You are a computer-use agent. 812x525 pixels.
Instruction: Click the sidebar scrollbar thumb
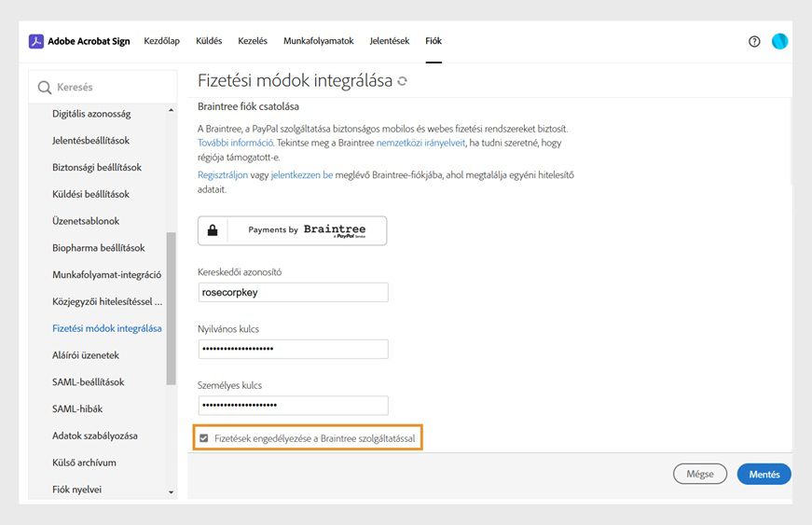coord(171,309)
